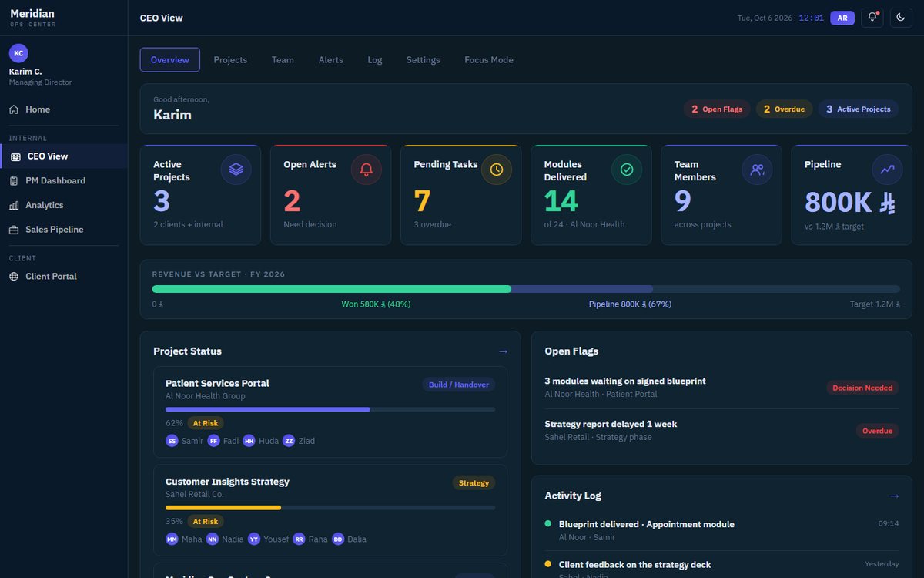Click Yousef's YY avatar

coord(254,539)
